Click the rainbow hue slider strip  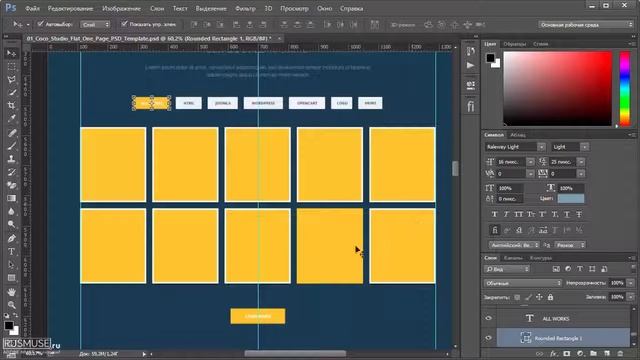pos(625,88)
